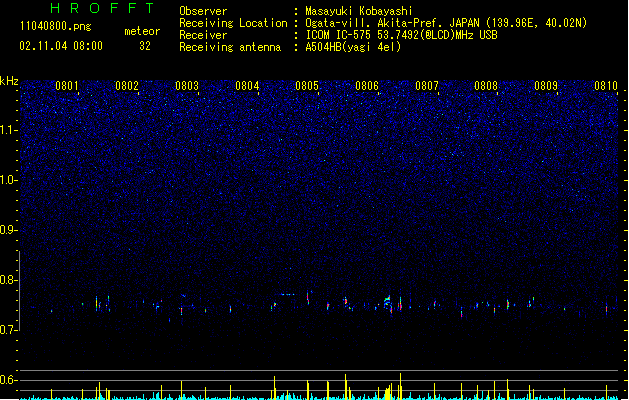Click the 0801 time marker
This screenshot has width=629, height=400.
click(x=67, y=86)
